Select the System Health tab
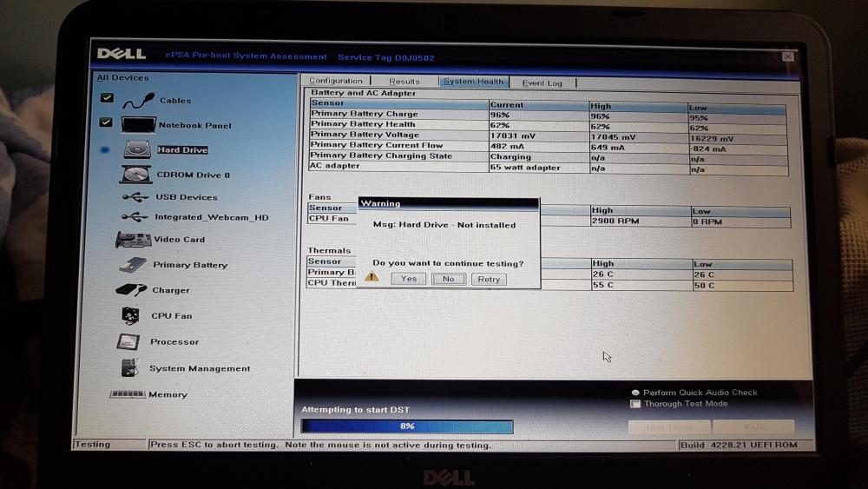This screenshot has width=868, height=489. (x=473, y=82)
